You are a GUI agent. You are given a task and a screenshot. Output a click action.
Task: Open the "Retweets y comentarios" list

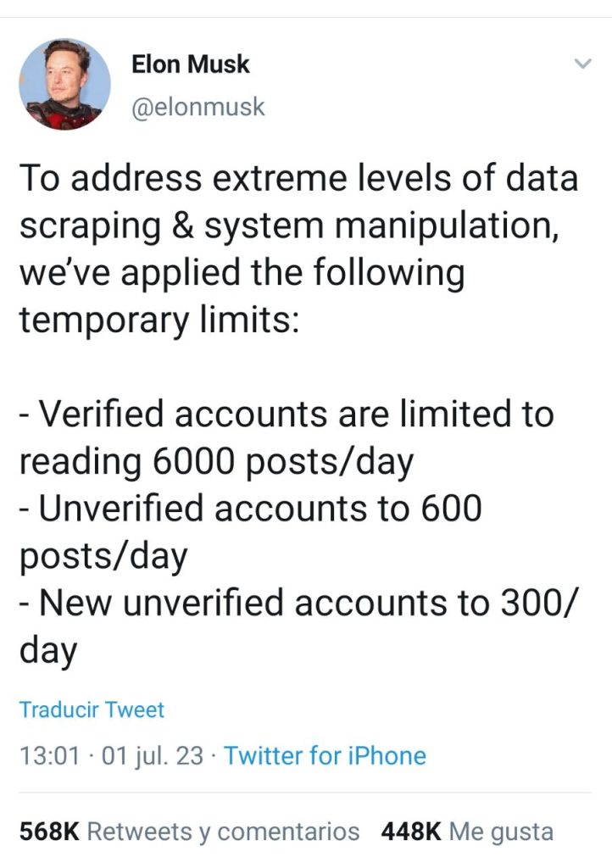coord(224,832)
